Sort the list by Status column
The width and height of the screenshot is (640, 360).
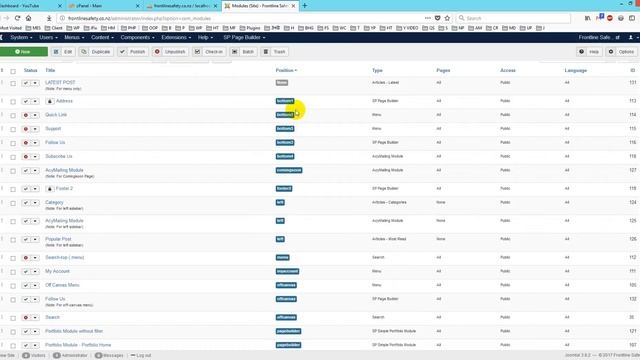click(30, 70)
